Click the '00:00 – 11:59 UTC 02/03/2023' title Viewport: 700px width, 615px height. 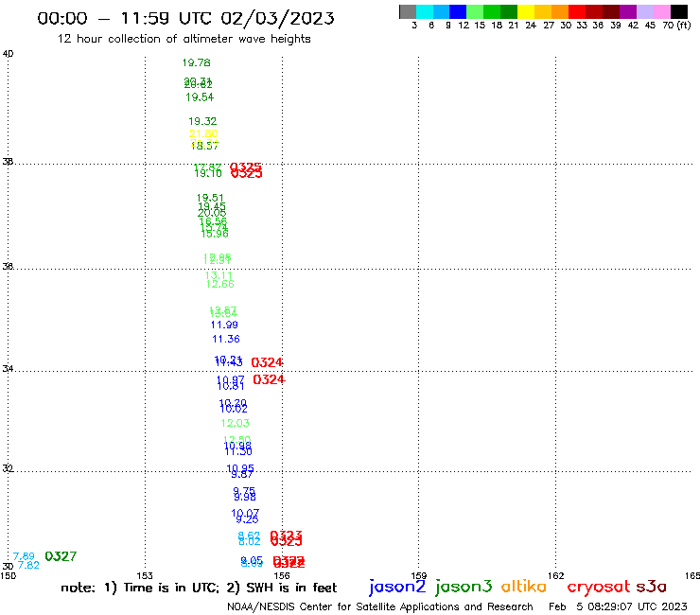(185, 18)
